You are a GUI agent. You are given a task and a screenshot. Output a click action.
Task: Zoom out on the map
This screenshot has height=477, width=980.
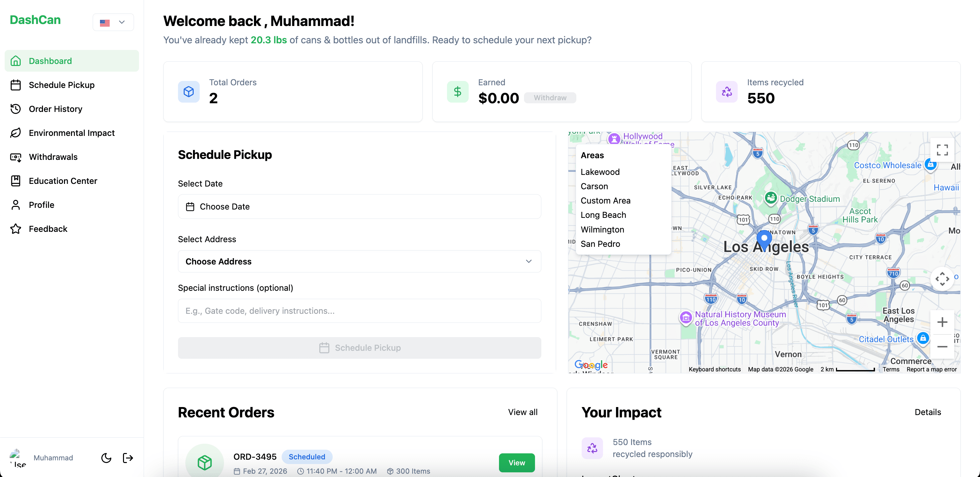pos(942,347)
